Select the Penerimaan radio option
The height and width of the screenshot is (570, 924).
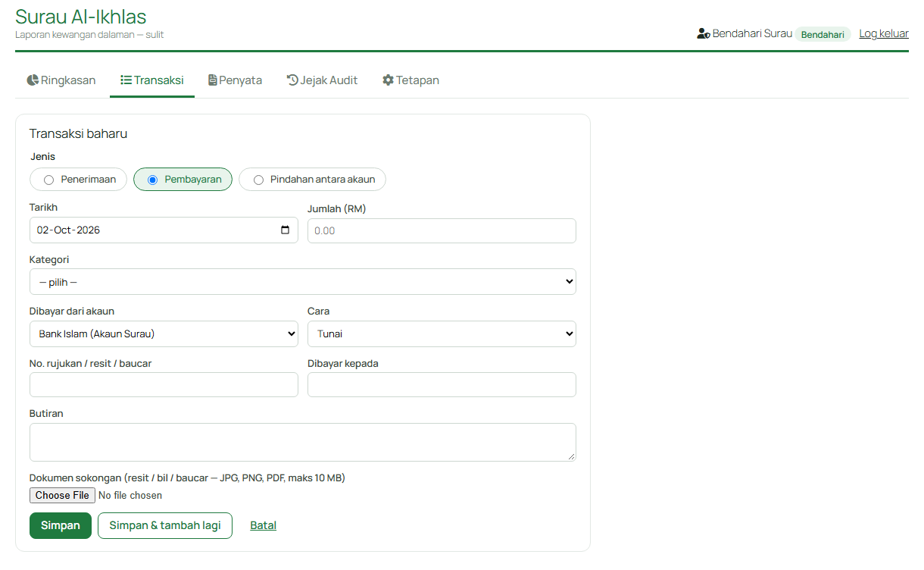78,180
